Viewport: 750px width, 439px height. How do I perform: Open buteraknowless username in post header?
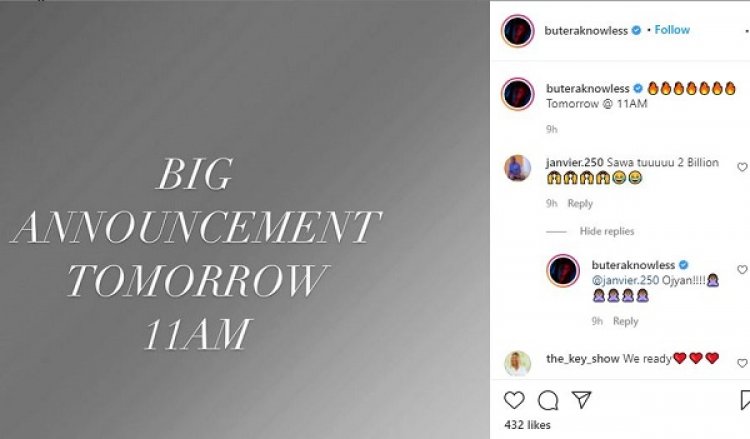[586, 31]
